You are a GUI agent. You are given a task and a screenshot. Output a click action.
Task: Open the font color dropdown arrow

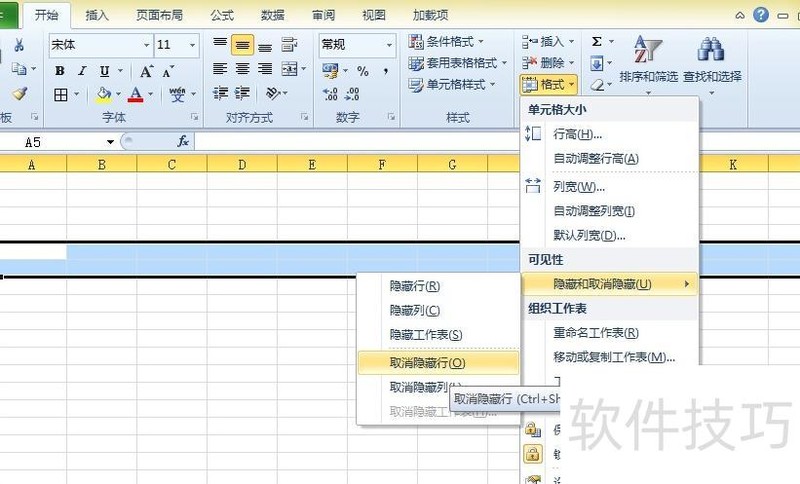(x=151, y=94)
